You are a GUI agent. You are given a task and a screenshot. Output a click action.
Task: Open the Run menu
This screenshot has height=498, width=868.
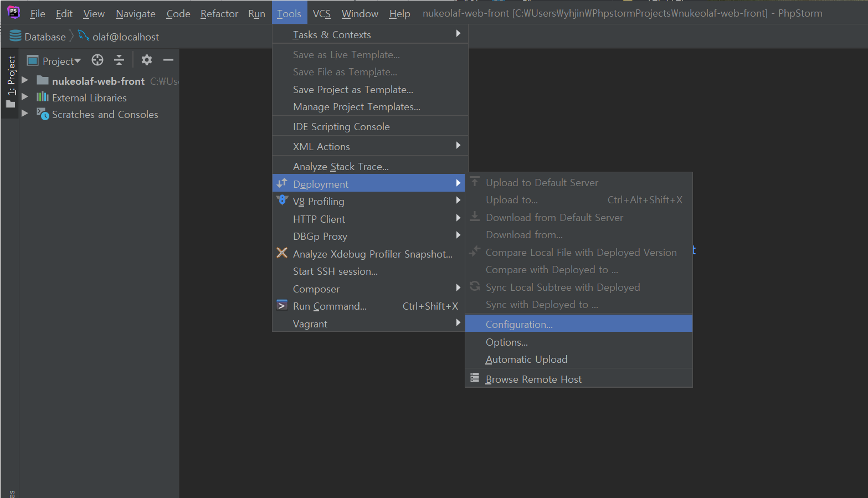(256, 13)
